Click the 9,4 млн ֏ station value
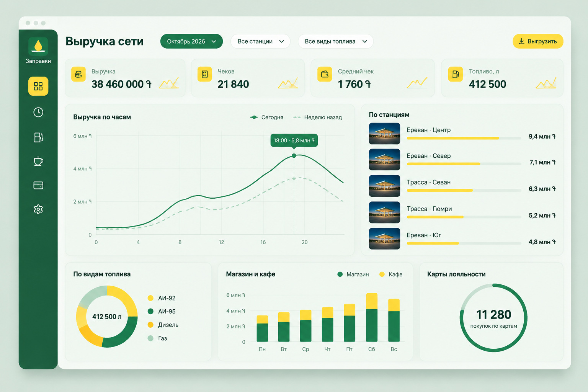588x392 pixels. 542,137
